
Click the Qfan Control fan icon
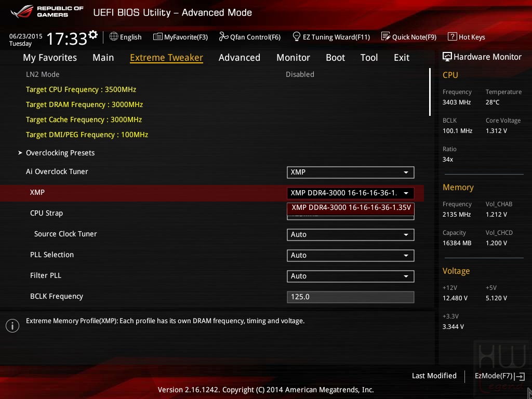pos(223,36)
